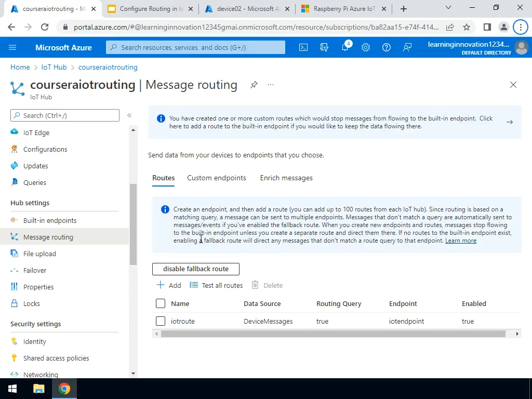Viewport: 532px width, 399px height.
Task: Run Test all routes
Action: pos(216,285)
